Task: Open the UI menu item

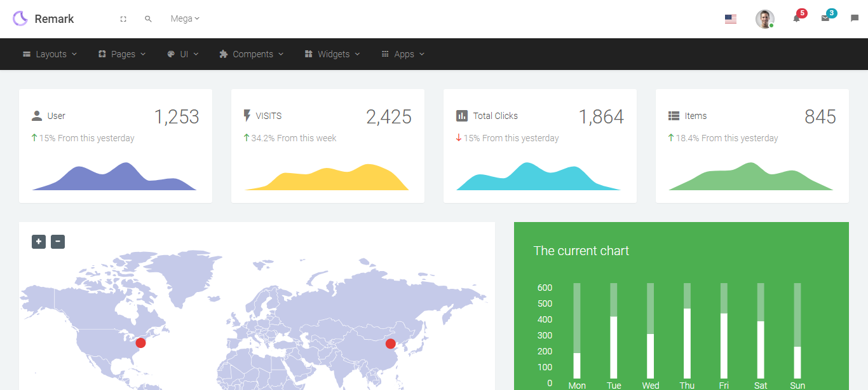Action: point(183,54)
